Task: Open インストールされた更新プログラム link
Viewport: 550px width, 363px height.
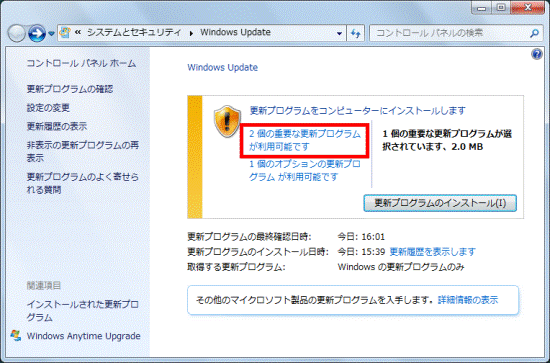Action: click(83, 311)
